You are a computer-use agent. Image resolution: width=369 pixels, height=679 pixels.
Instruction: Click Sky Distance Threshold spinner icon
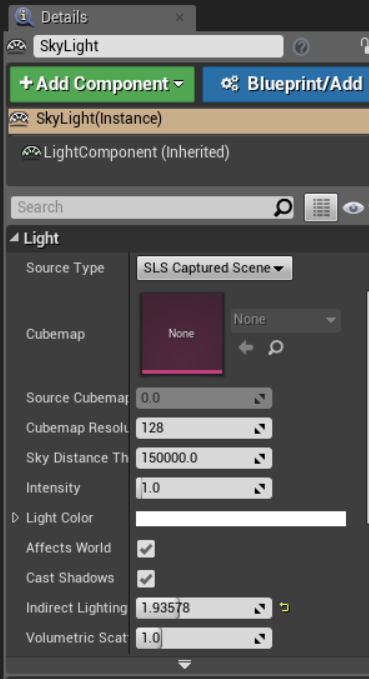(259, 459)
